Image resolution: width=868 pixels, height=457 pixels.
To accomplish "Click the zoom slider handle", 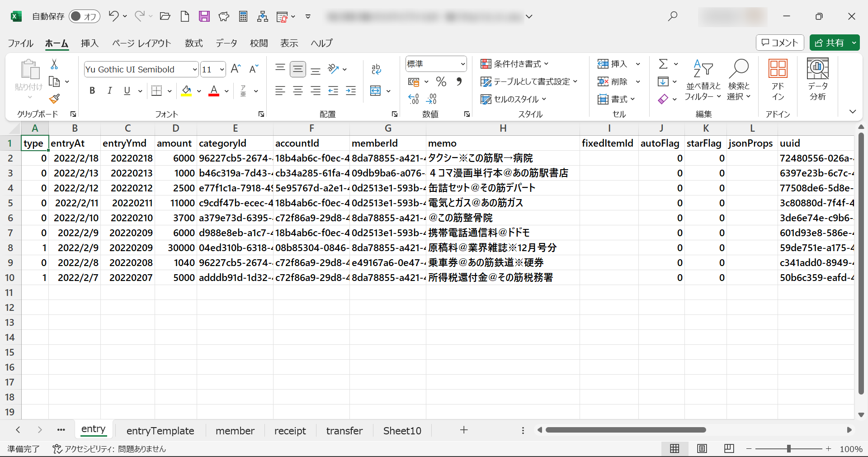I will tap(789, 448).
